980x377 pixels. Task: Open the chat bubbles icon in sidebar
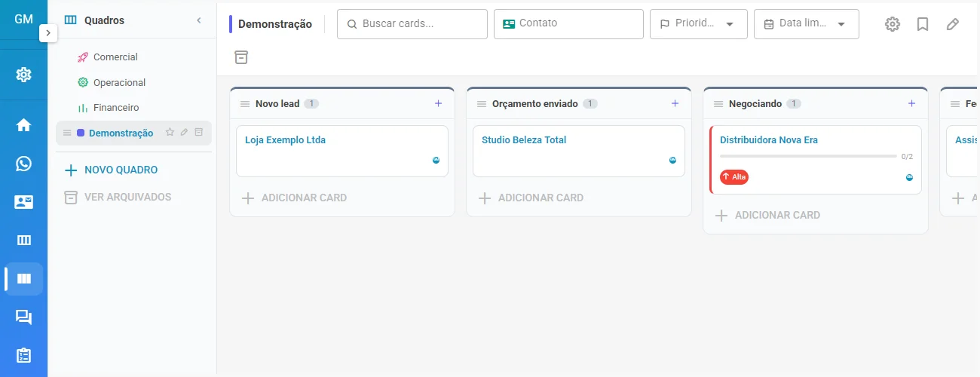pos(23,317)
